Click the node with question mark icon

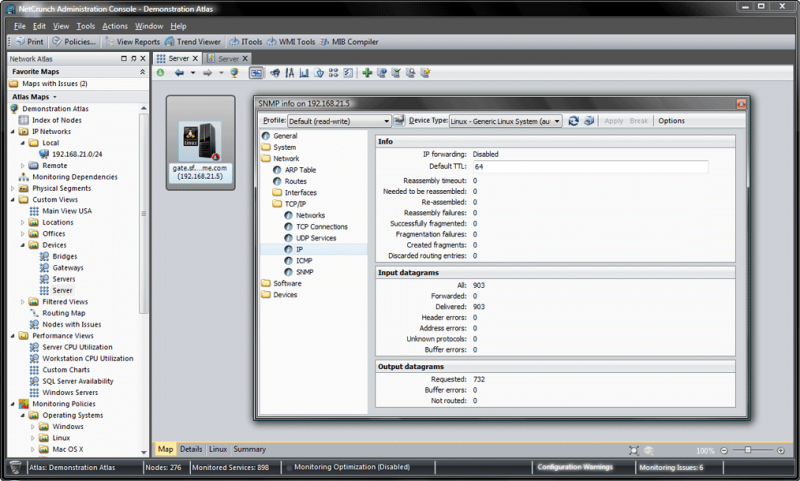click(381, 73)
